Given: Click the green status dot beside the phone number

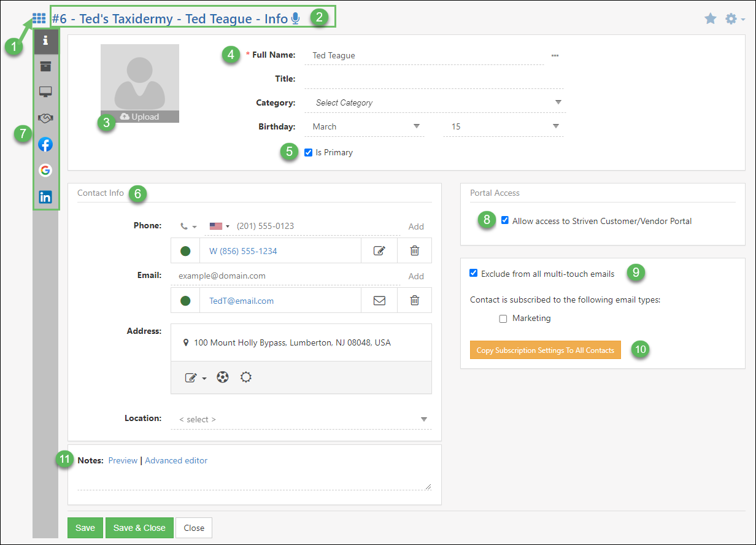Looking at the screenshot, I should click(183, 250).
